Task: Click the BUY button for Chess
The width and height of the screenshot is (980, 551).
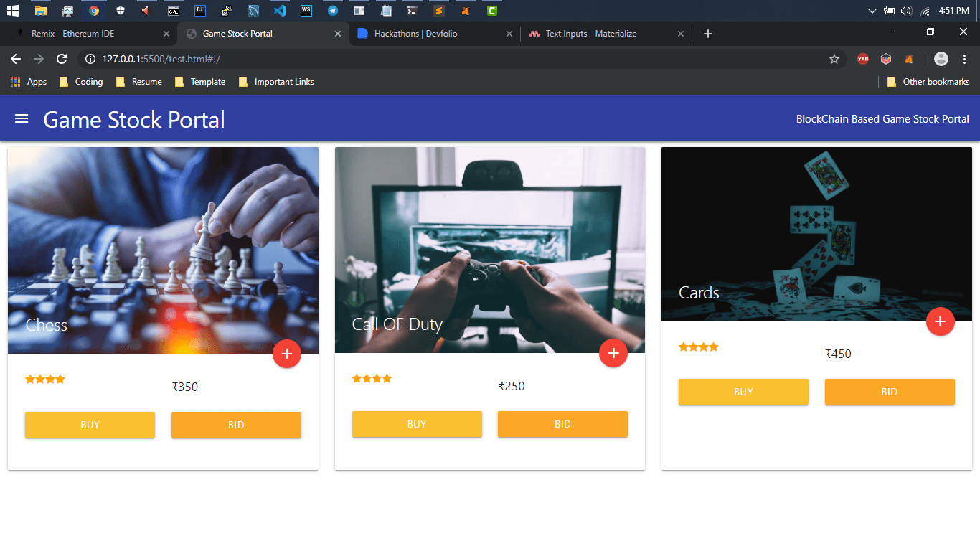Action: (90, 425)
